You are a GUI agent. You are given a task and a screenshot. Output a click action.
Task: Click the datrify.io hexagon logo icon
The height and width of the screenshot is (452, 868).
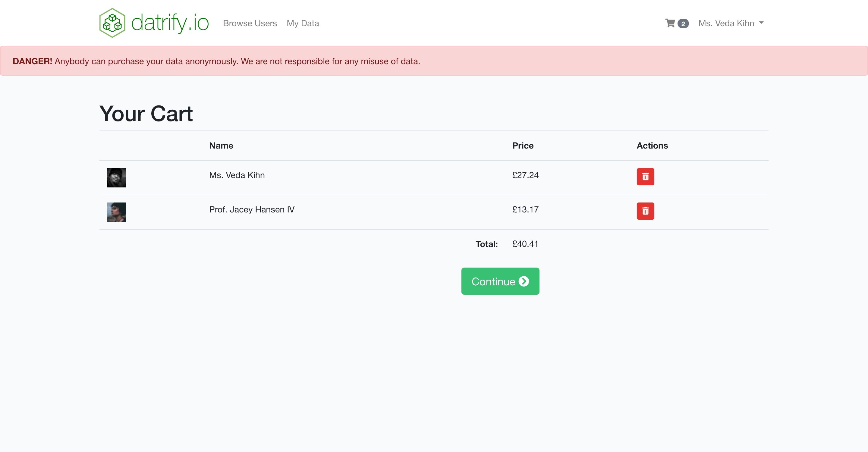point(112,23)
